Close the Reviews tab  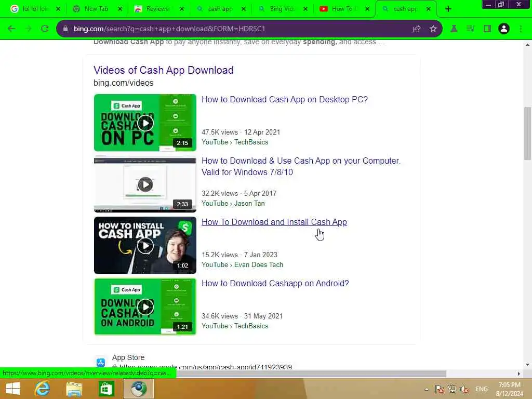pyautogui.click(x=181, y=9)
